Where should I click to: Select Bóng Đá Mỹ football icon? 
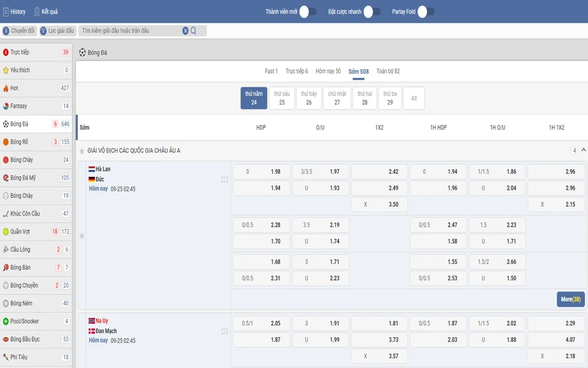click(x=6, y=178)
